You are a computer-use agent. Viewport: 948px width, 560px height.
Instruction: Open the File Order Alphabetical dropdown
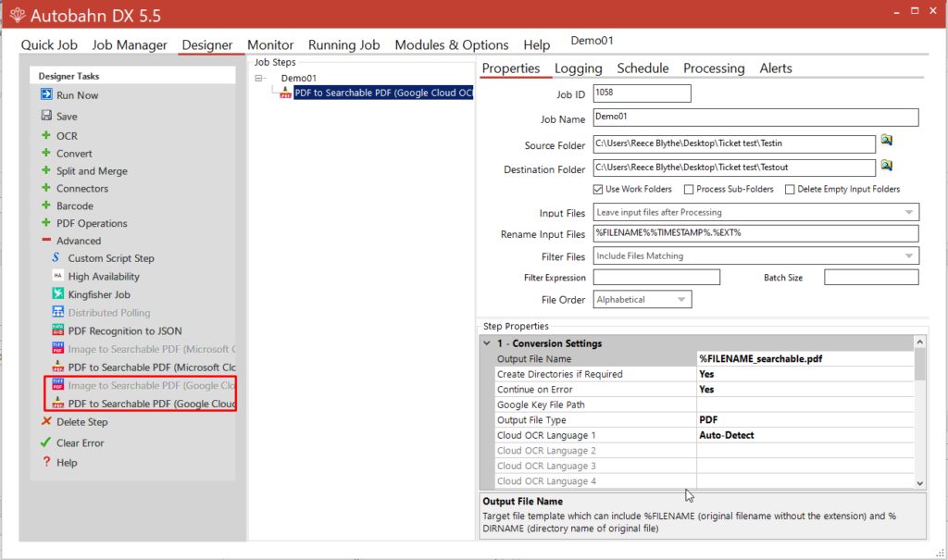pyautogui.click(x=681, y=299)
